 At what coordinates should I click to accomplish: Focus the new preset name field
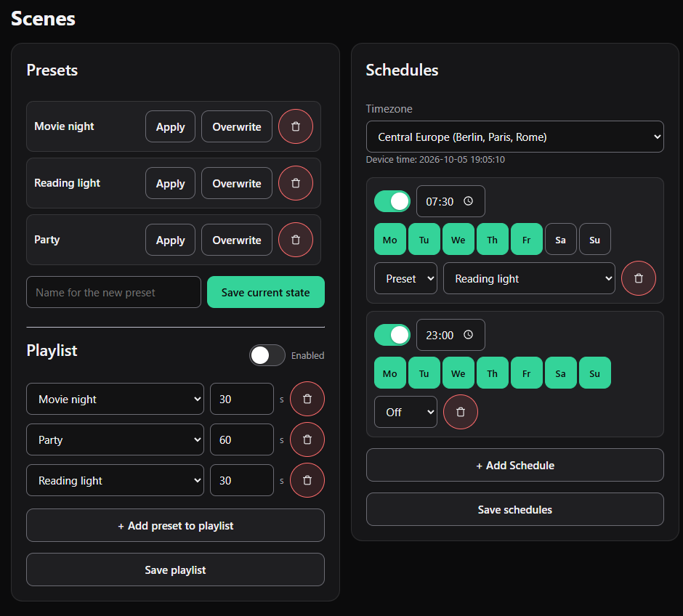coord(113,292)
